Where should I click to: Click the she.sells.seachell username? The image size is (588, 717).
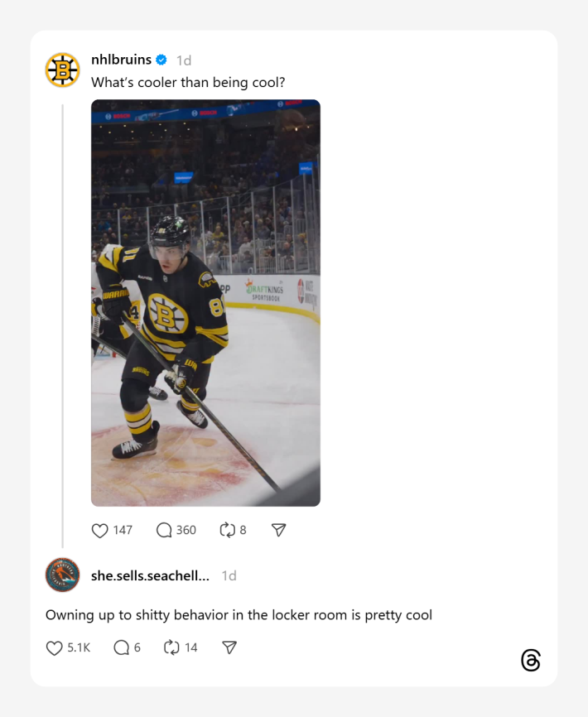149,576
